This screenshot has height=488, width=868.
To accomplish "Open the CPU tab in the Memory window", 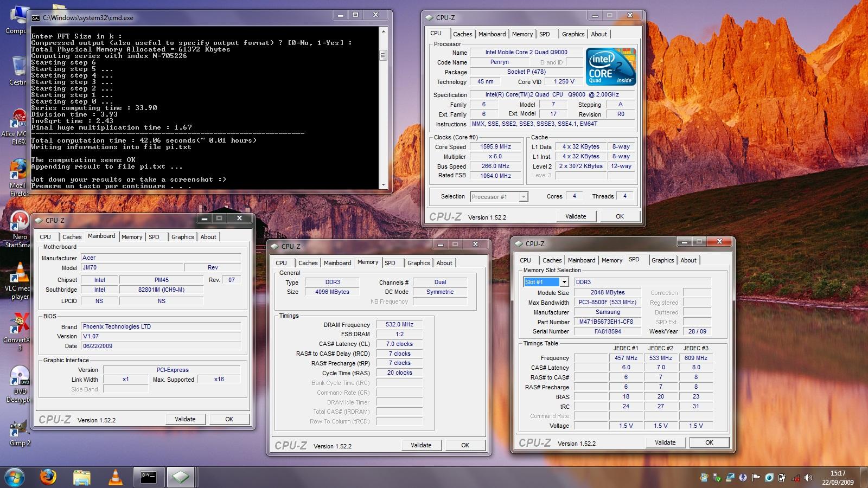I will pos(282,263).
